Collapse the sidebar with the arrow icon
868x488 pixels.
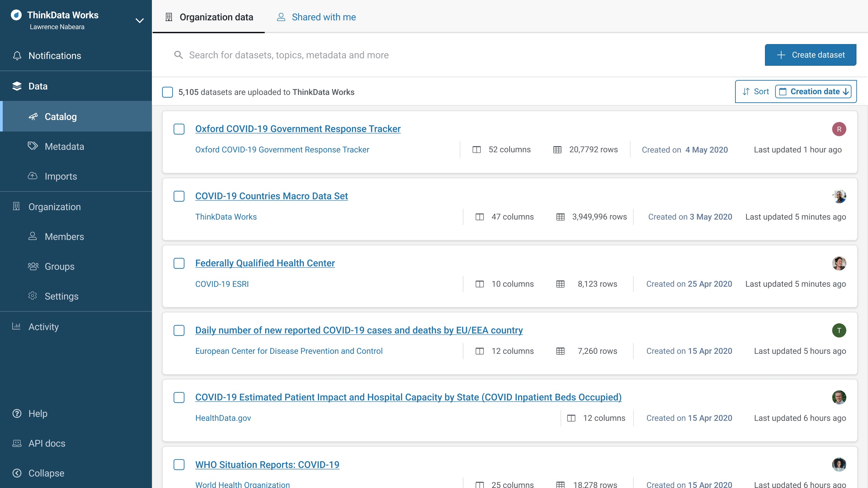point(17,473)
